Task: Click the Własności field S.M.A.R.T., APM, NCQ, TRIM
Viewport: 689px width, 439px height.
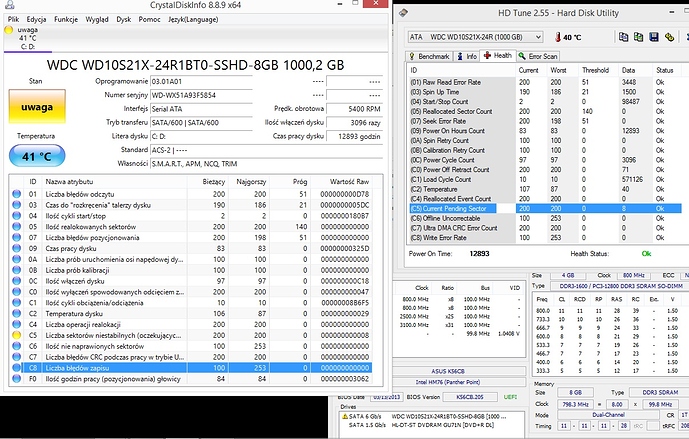Action: pyautogui.click(x=266, y=163)
